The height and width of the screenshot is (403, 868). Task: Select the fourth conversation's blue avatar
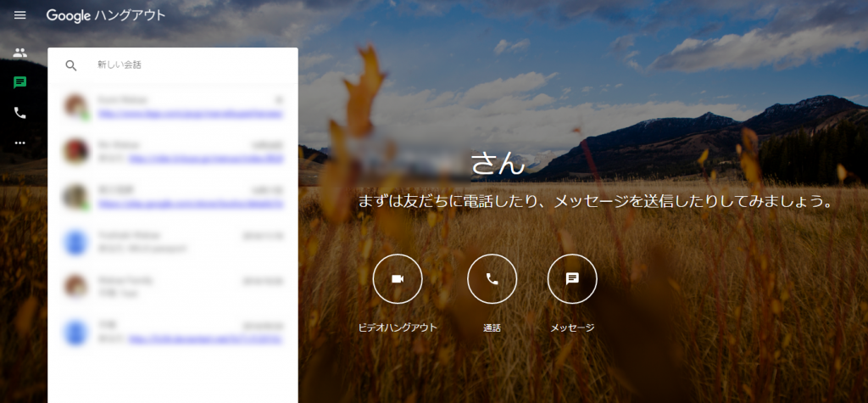point(76,242)
